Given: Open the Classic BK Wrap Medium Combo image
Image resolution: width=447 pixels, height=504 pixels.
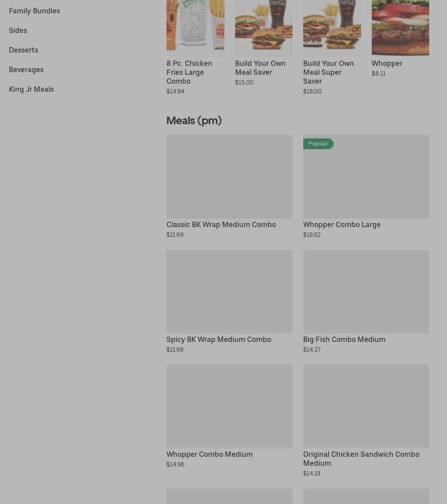Looking at the screenshot, I should [x=229, y=177].
